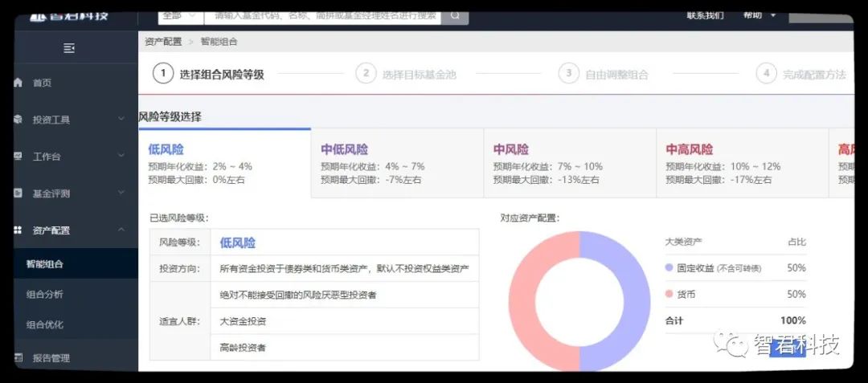
Task: Click the icon beside 基金评测
Action: [x=18, y=194]
